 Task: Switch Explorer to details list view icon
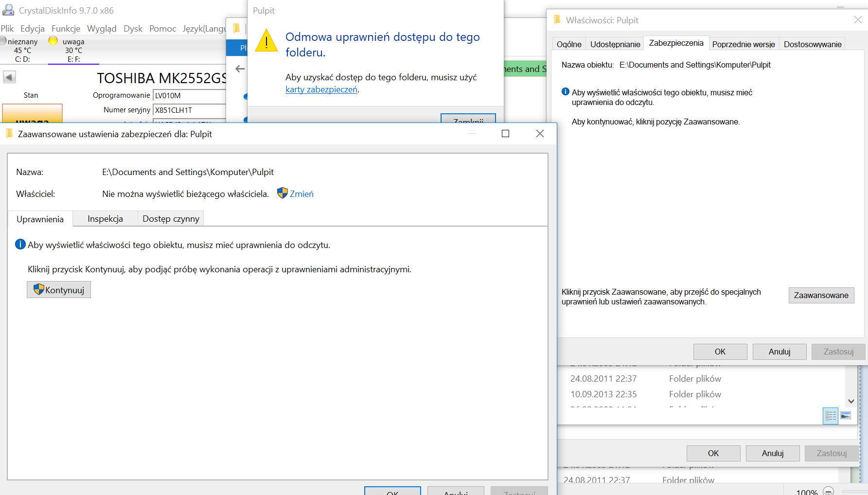[x=831, y=416]
